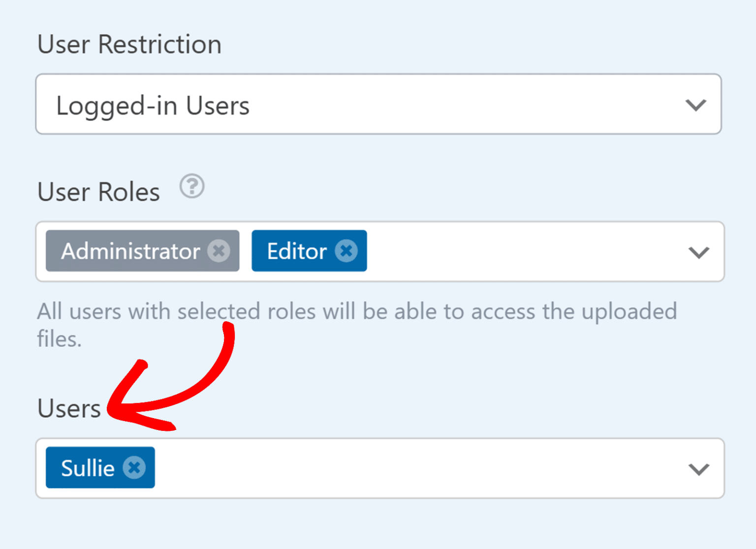756x549 pixels.
Task: Click inside the Users input field
Action: coord(394,467)
